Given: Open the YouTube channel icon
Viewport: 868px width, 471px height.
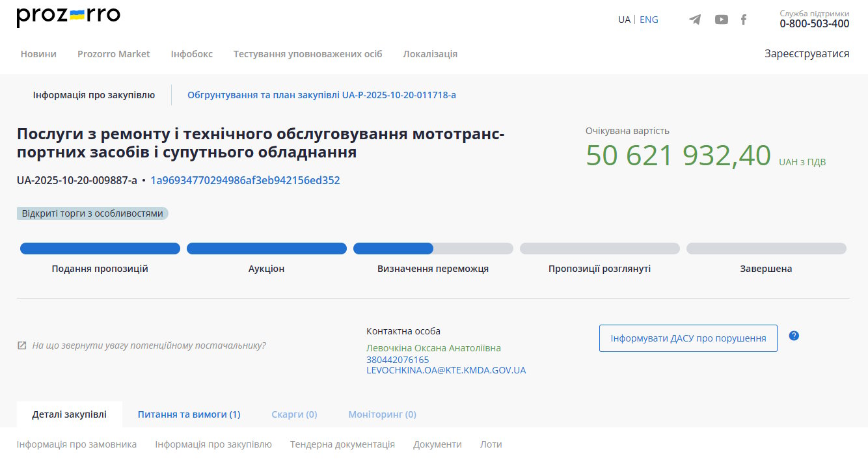Looking at the screenshot, I should coord(721,20).
